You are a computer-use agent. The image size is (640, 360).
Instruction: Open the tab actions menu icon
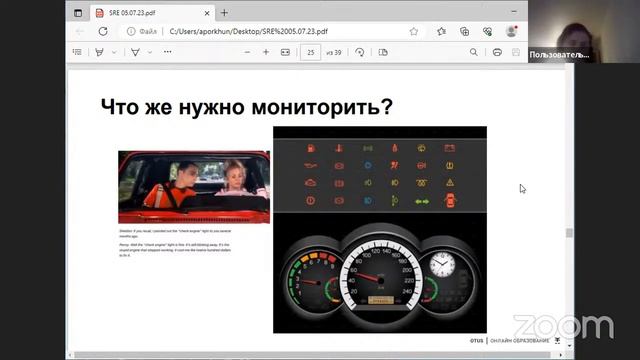78,13
